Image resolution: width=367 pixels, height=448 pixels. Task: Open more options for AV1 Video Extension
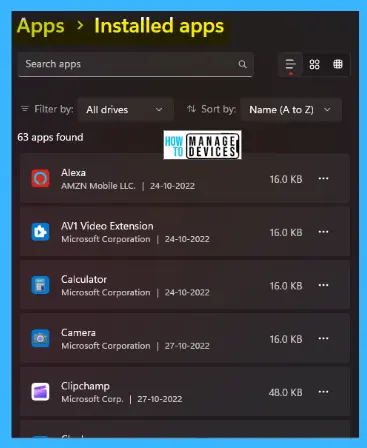pyautogui.click(x=323, y=232)
